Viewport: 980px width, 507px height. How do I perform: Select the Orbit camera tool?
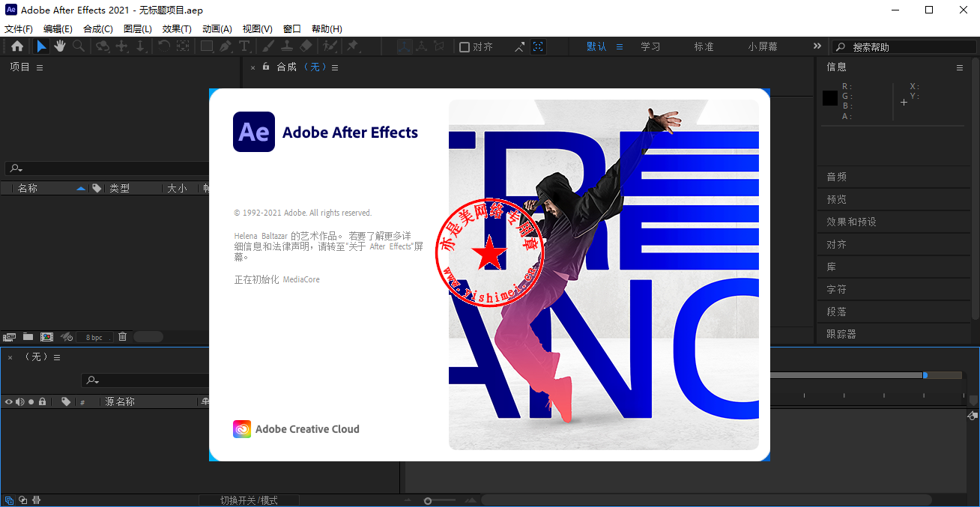coord(103,46)
